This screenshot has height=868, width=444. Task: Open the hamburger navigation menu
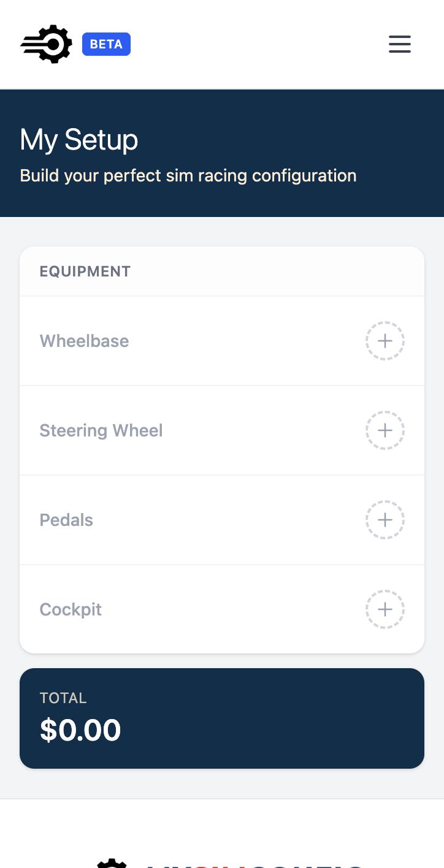coord(399,44)
